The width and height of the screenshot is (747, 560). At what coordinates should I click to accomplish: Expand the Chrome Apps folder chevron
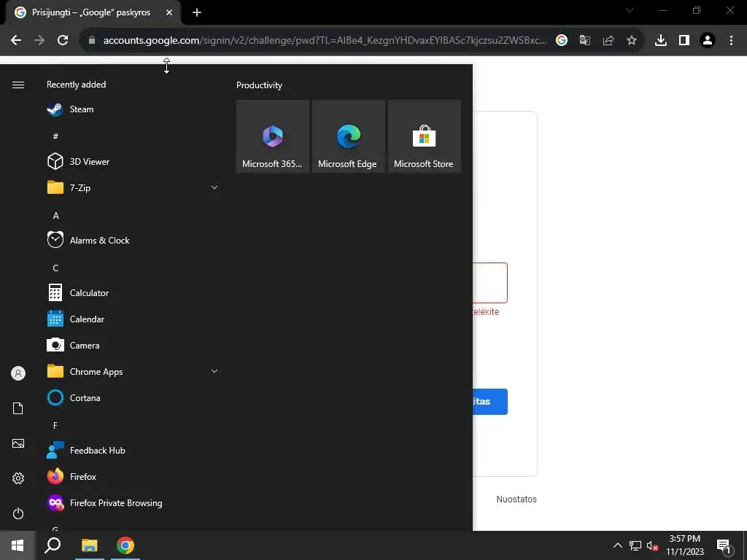[x=214, y=371]
